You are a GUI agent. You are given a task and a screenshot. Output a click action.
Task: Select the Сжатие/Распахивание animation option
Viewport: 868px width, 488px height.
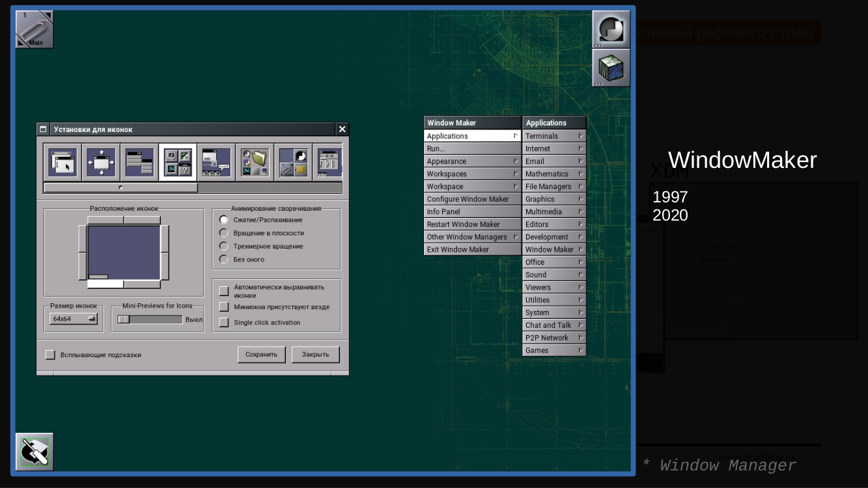click(x=224, y=220)
